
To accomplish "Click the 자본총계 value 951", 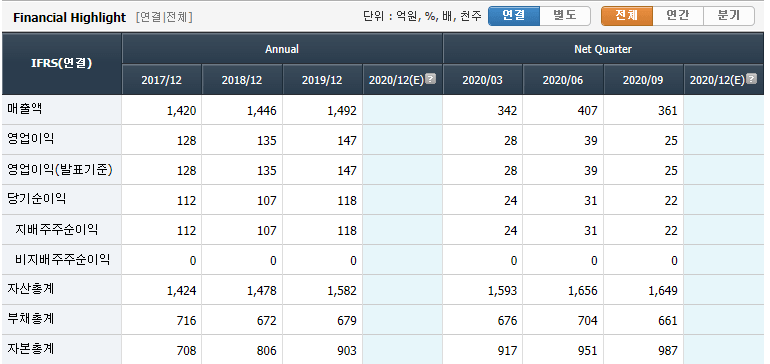I will pos(588,351).
